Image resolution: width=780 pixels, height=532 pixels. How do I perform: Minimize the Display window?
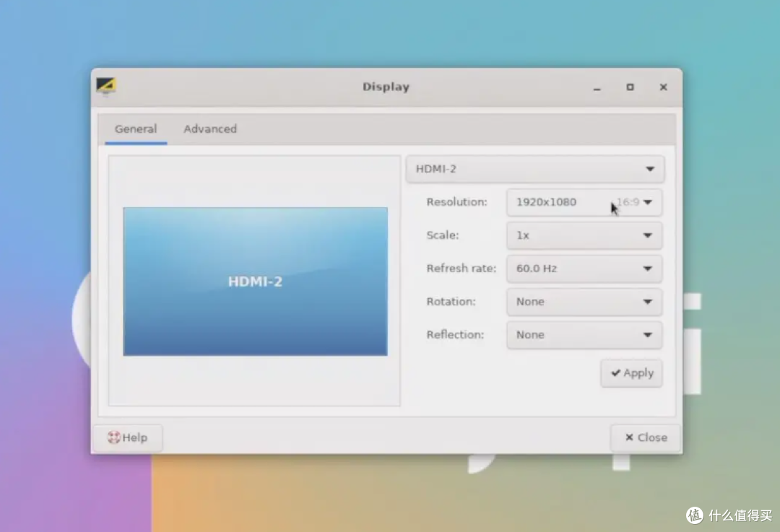tap(597, 87)
